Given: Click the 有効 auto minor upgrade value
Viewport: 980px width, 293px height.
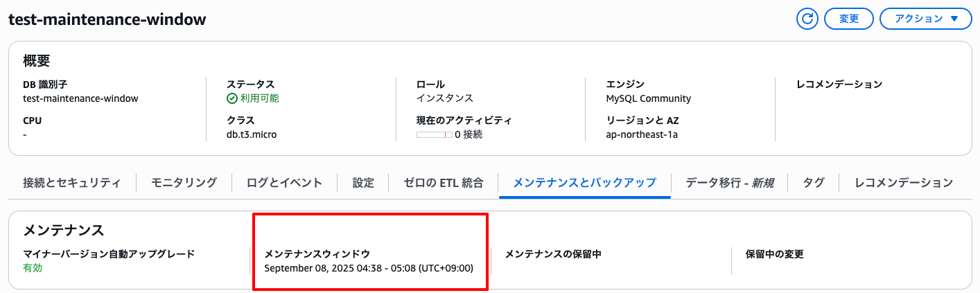Looking at the screenshot, I should [x=33, y=268].
